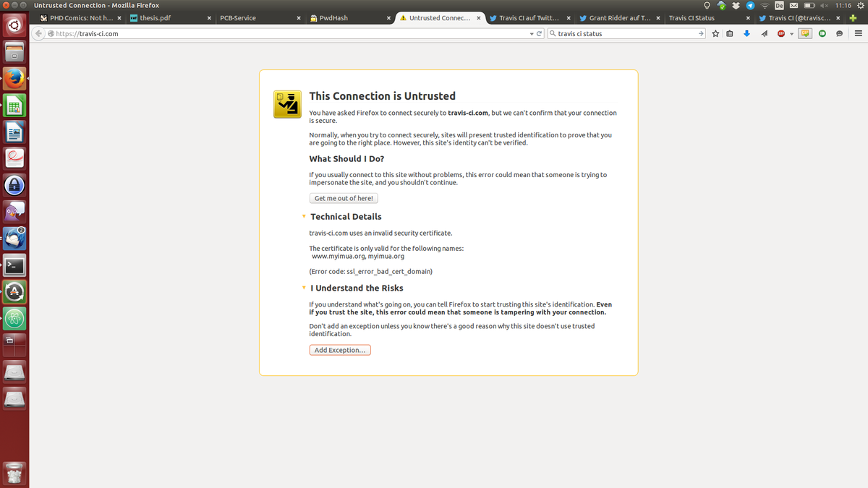The width and height of the screenshot is (868, 488).
Task: Open the De keyboard layout indicator
Action: pos(779,6)
